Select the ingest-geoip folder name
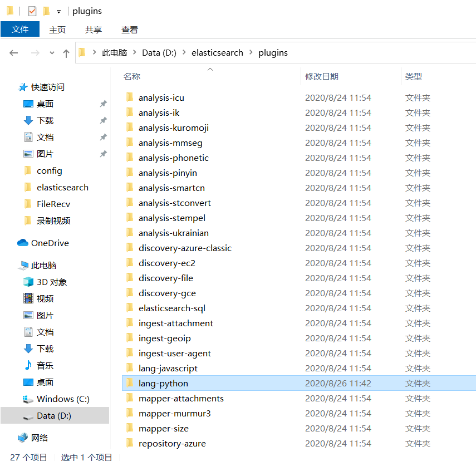476x466 pixels. click(165, 339)
